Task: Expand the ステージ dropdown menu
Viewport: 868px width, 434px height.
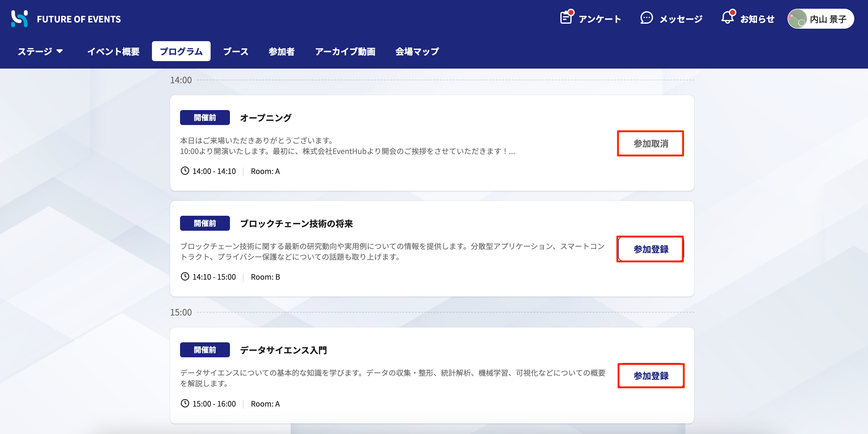Action: click(40, 51)
